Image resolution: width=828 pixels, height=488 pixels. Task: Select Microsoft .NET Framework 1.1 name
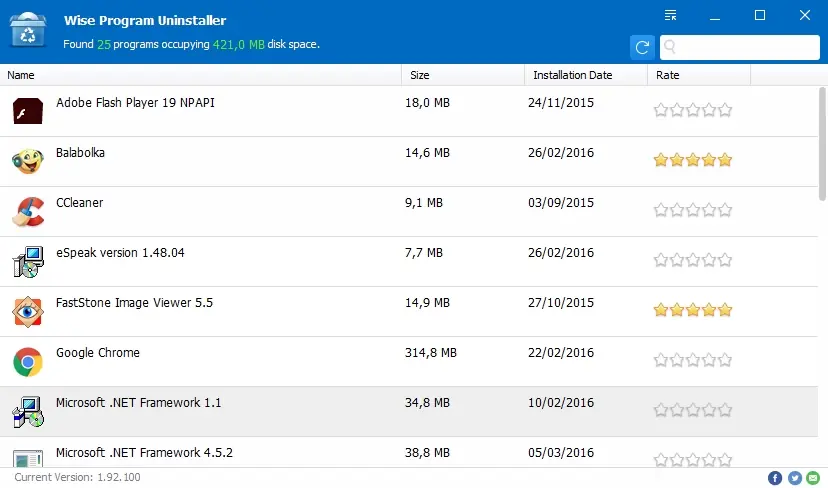click(138, 402)
